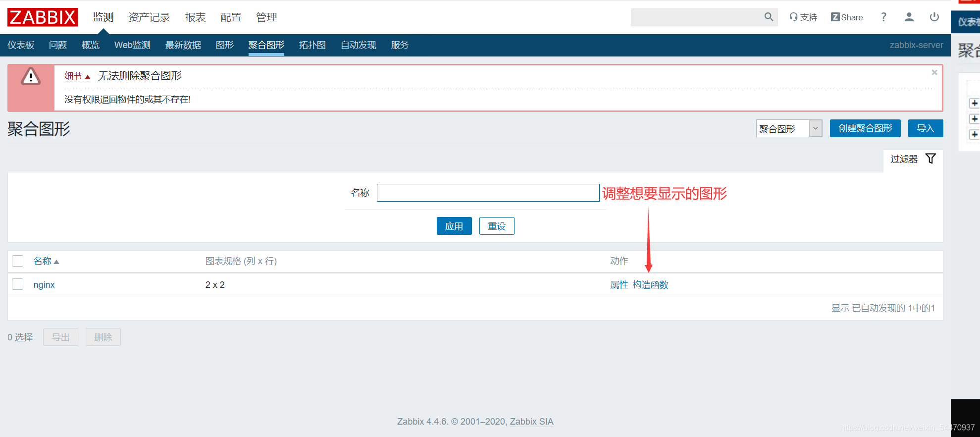
Task: Open the nginx screen link
Action: tap(44, 285)
